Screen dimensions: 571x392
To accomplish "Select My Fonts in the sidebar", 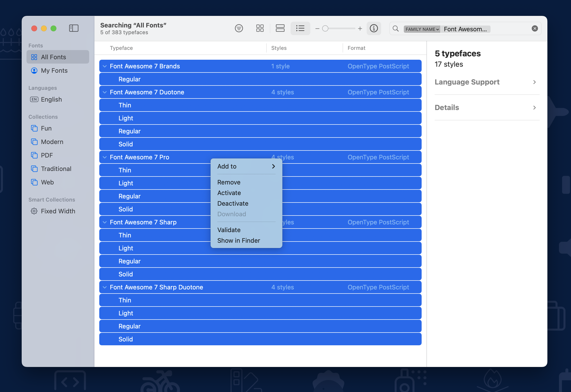I will pos(54,71).
